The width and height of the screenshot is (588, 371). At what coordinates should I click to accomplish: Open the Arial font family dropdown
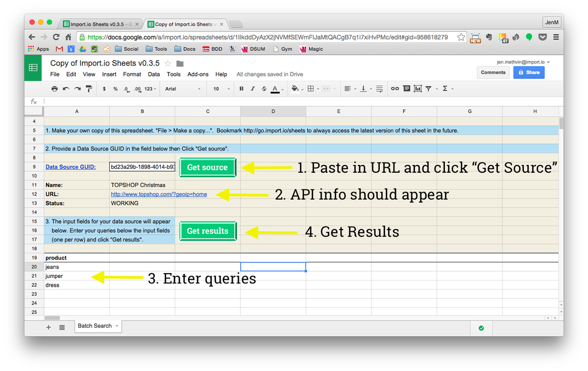183,89
